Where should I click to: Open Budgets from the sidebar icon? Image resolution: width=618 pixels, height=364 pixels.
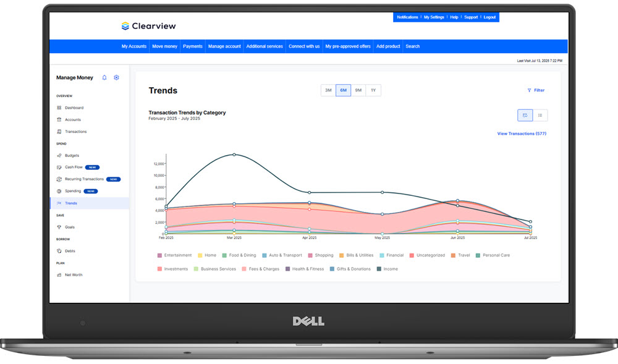pos(59,155)
